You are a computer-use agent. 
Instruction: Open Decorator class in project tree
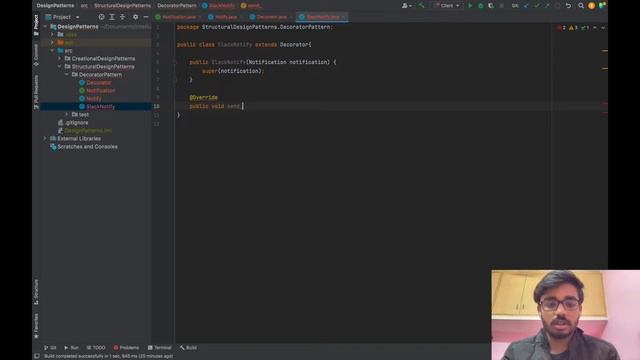[x=98, y=83]
